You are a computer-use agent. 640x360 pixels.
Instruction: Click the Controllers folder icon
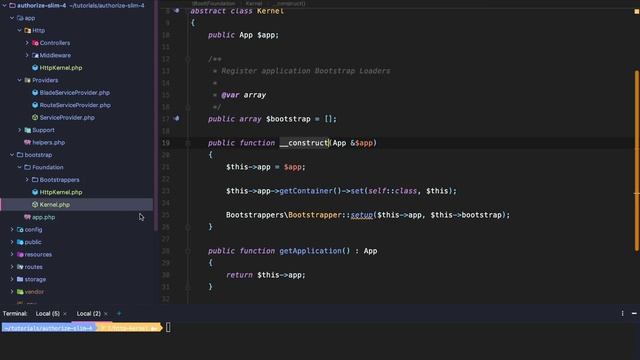[x=35, y=43]
